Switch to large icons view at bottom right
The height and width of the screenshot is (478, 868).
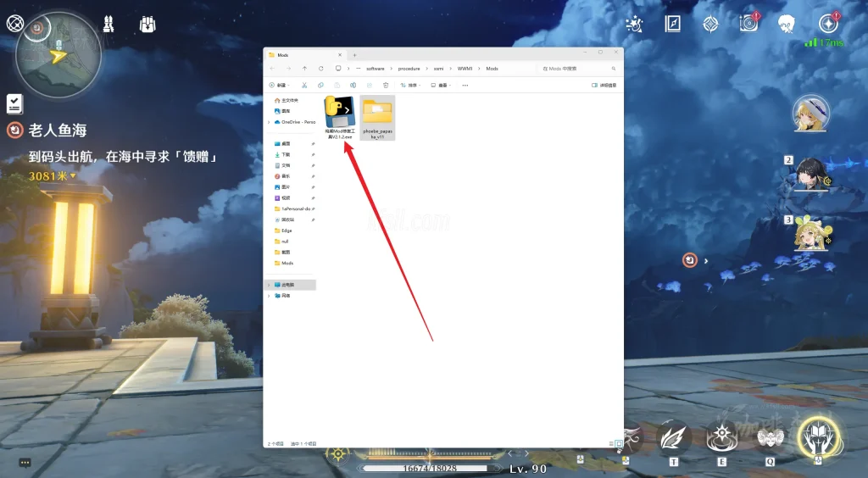(619, 444)
